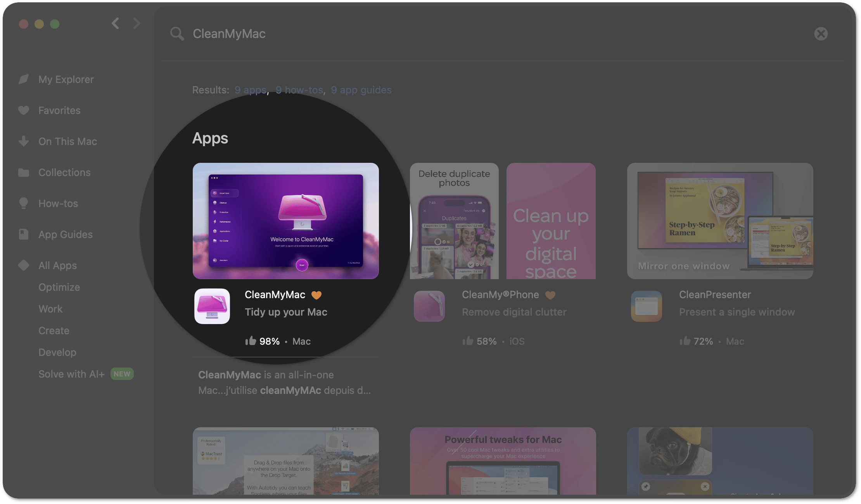This screenshot has width=861, height=504.
Task: Open the CleanMyMac screenshot preview
Action: coord(286,221)
